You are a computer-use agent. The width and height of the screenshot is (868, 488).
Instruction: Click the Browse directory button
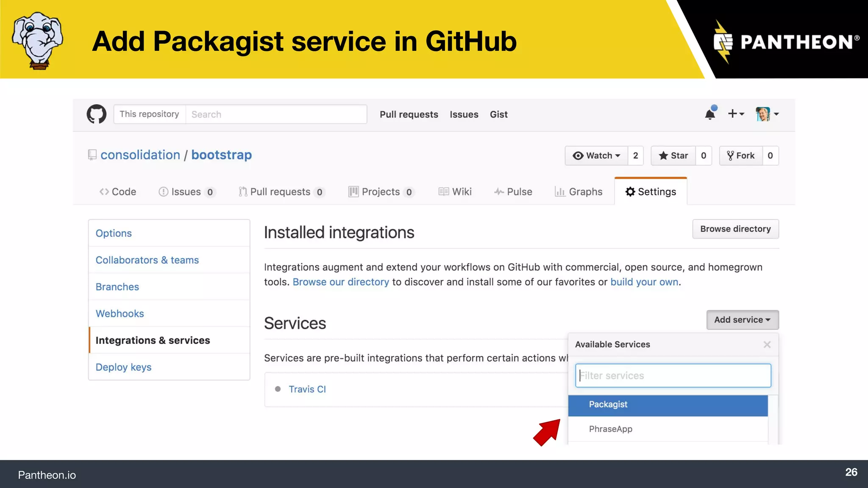coord(735,229)
